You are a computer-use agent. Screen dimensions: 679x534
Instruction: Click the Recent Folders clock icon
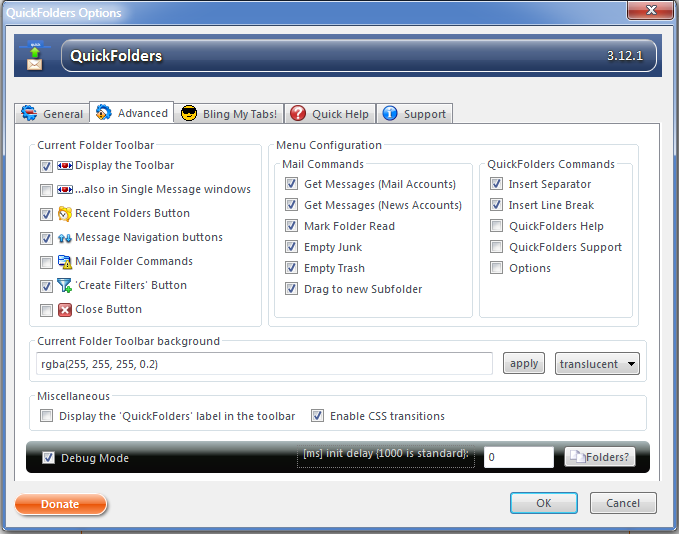(x=65, y=214)
